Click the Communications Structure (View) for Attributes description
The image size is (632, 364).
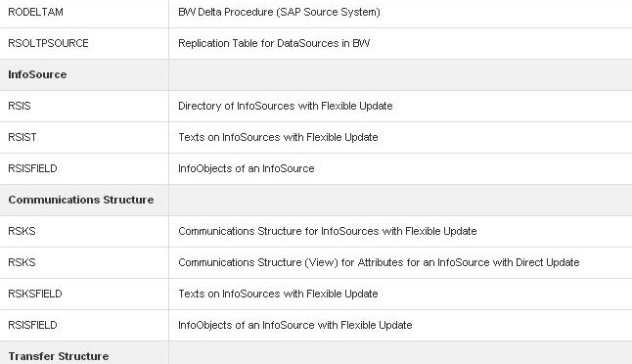pyautogui.click(x=379, y=262)
